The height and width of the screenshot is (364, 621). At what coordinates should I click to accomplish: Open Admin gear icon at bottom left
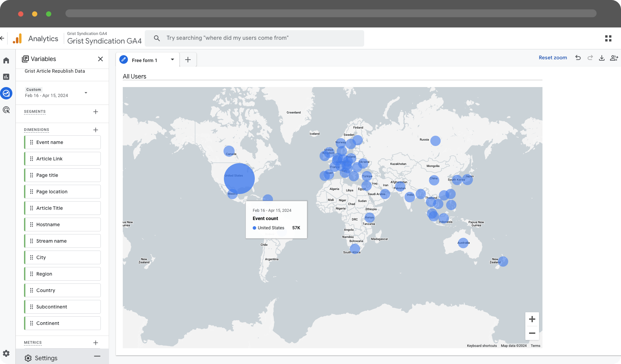(6, 353)
